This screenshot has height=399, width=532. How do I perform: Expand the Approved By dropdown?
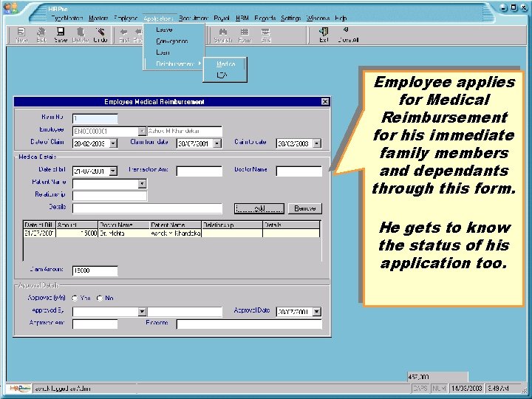142,311
